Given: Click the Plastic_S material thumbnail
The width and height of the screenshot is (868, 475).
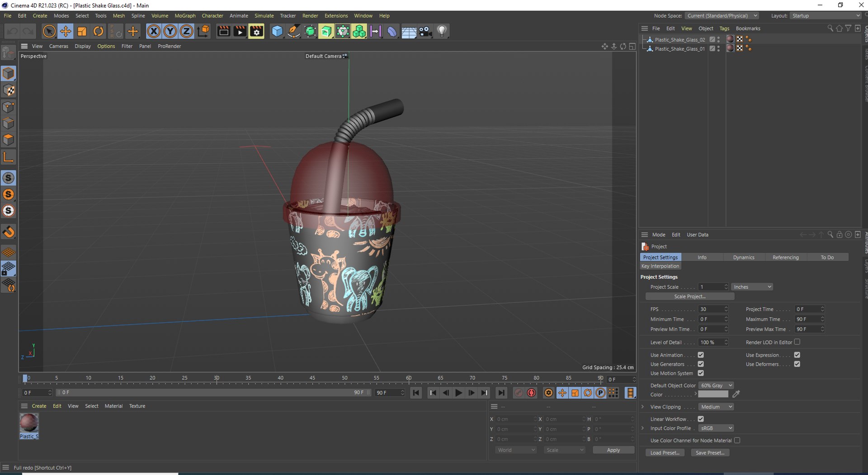Looking at the screenshot, I should click(x=29, y=423).
